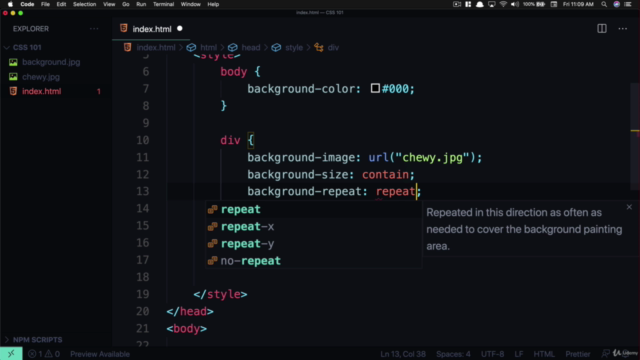Change end of line sequence LF
The image size is (640, 360).
pos(519,354)
